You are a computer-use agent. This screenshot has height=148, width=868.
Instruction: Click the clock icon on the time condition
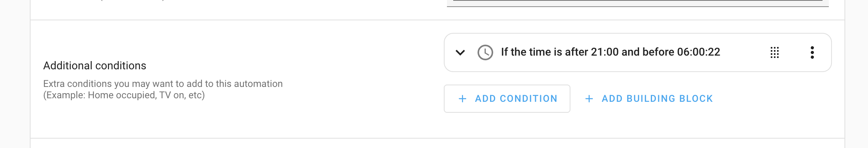coord(485,52)
